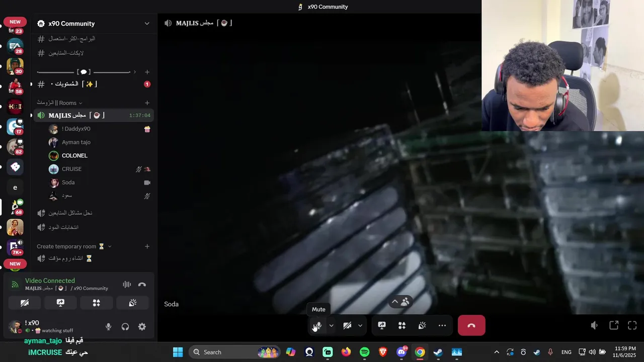
Task: Share your screen from call control bar
Action: click(x=382, y=326)
